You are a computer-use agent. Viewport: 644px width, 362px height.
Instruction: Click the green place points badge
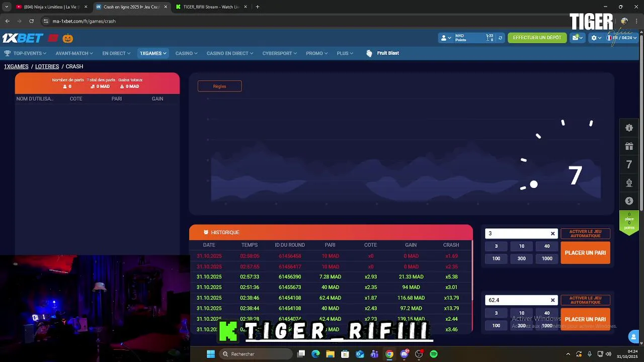point(629,222)
